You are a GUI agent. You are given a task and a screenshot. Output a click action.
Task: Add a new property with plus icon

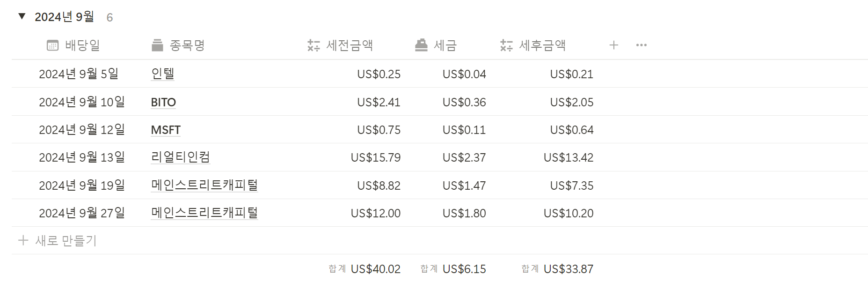tap(614, 45)
